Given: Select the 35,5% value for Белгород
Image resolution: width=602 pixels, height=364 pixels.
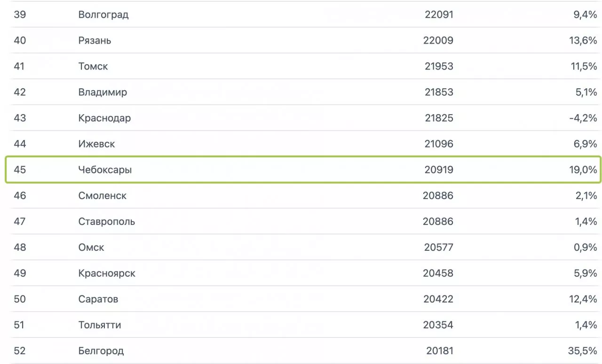Looking at the screenshot, I should click(583, 350).
